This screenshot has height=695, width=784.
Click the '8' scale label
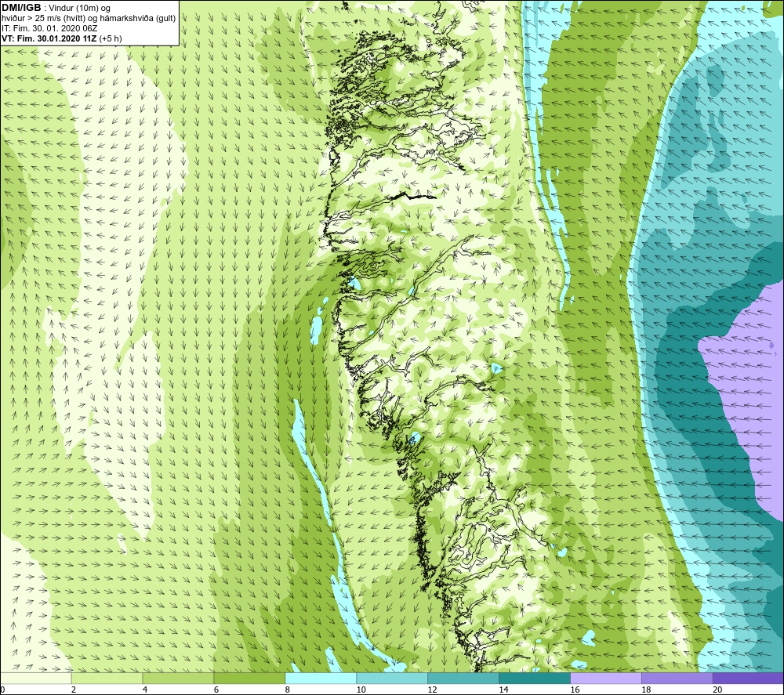point(288,690)
